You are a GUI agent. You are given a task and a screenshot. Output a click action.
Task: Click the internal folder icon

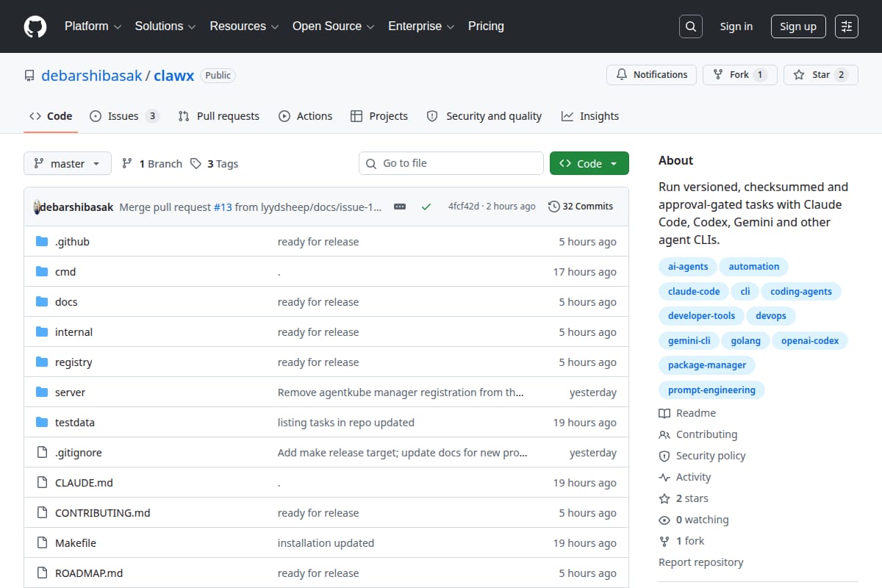(x=42, y=332)
